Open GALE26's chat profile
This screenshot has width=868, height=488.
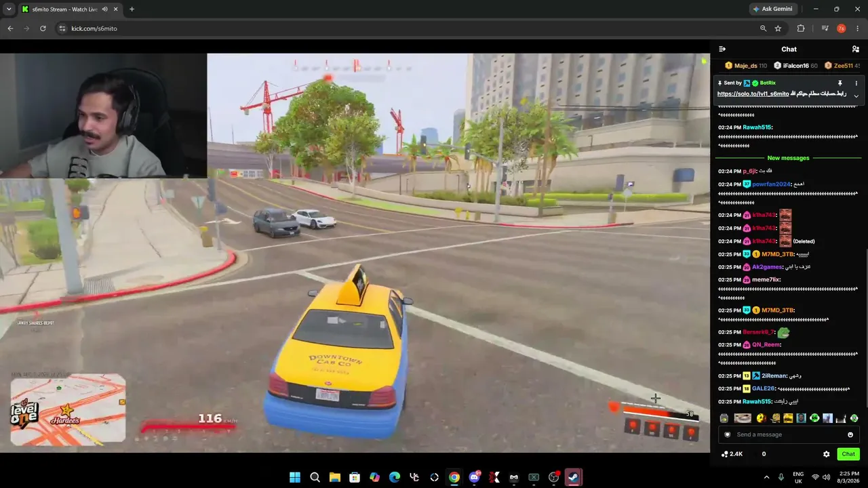(763, 389)
